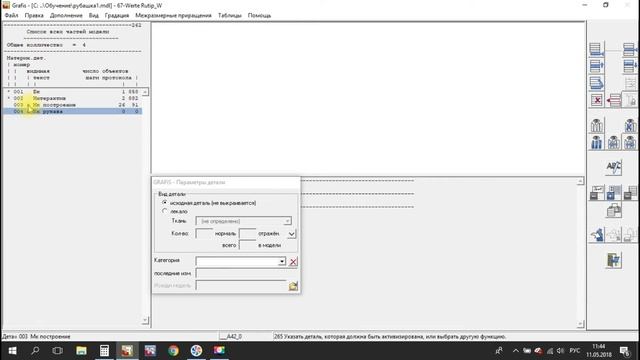Image resolution: width=640 pixels, height=360 pixels.
Task: Click the blue shirt bottom-left icon
Action: pyautogui.click(x=596, y=142)
